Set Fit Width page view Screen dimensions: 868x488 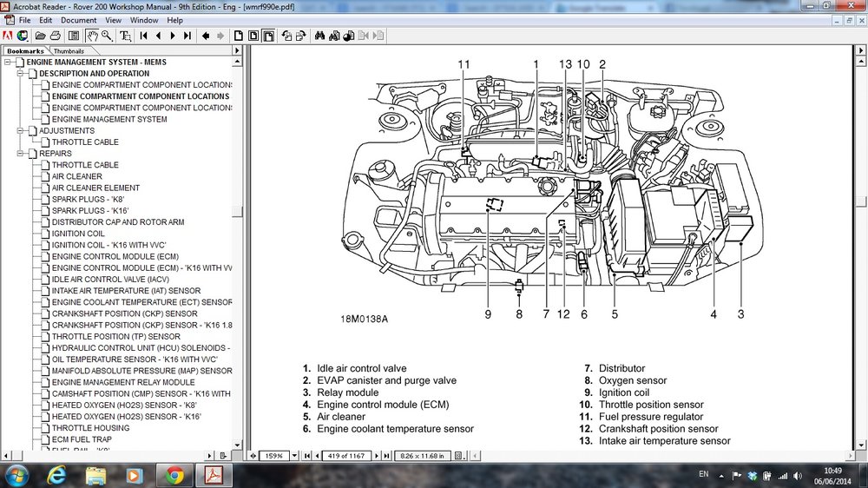click(x=268, y=36)
